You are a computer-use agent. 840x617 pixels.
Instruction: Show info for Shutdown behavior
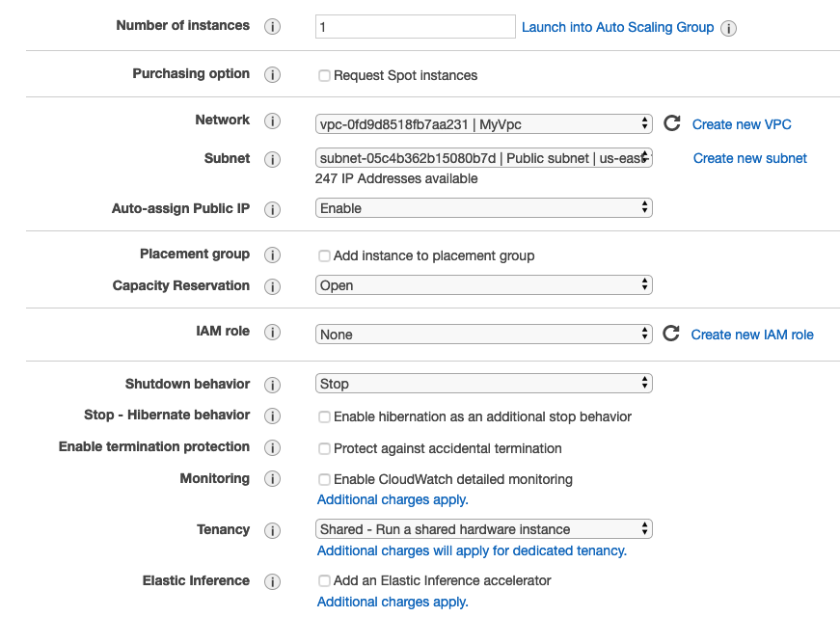[272, 385]
